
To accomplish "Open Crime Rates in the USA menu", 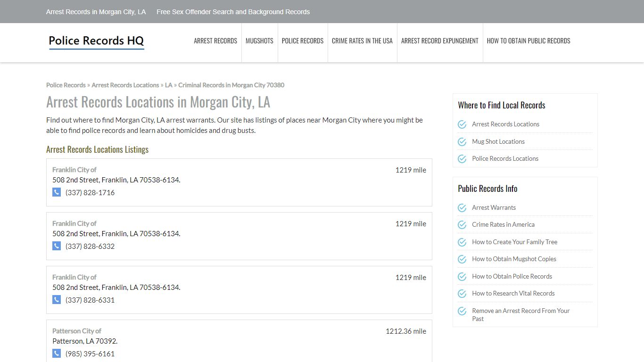I will pos(362,41).
